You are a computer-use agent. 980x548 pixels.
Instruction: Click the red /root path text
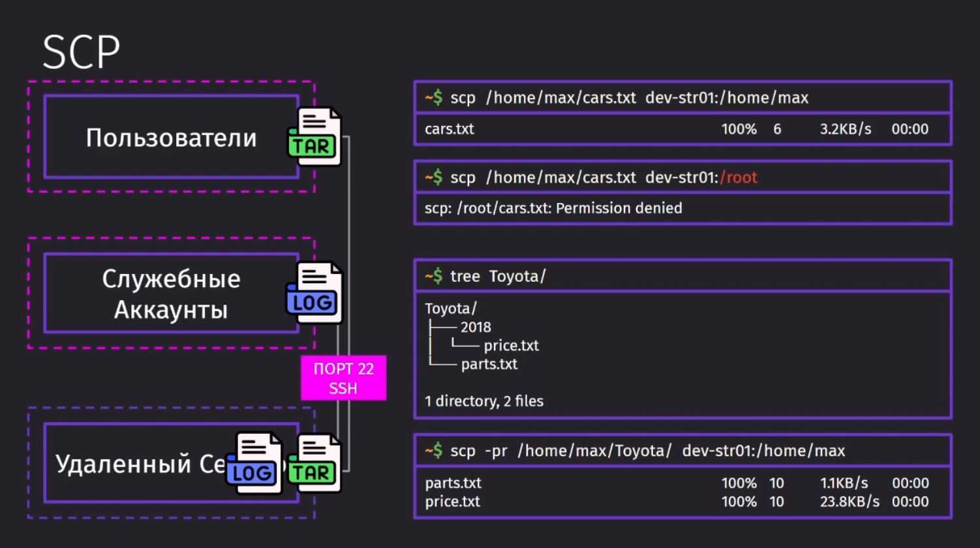[739, 177]
